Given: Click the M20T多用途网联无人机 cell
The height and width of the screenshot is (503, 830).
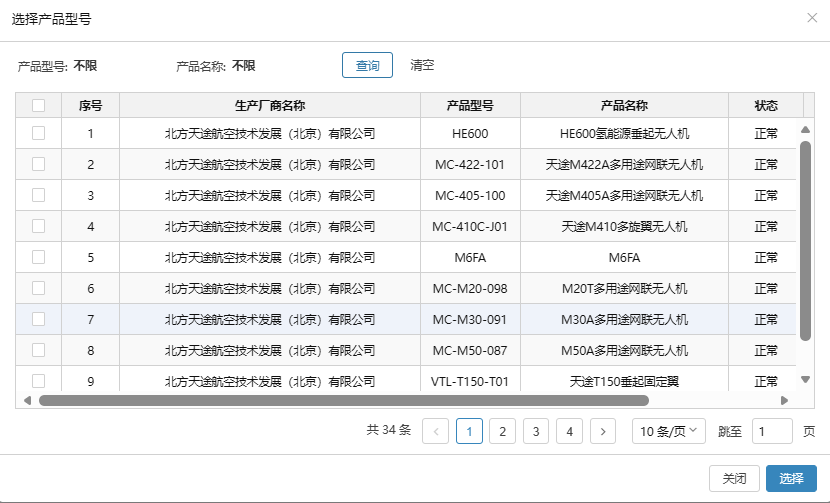Looking at the screenshot, I should [x=625, y=289].
